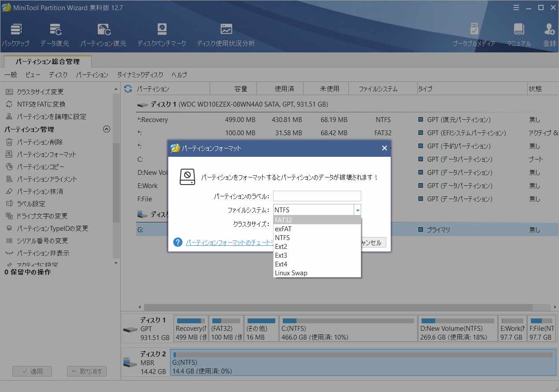
Task: Choose FAT32 from file system list
Action: [317, 220]
